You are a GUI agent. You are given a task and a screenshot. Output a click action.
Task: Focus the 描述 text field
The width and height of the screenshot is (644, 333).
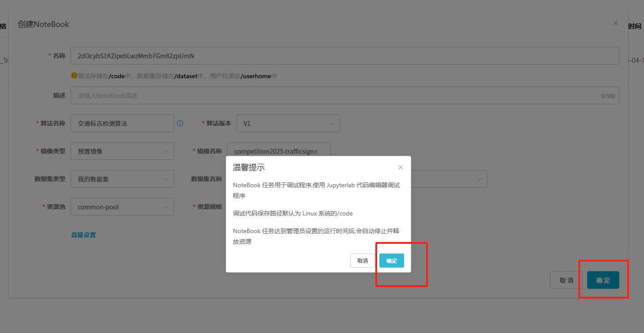(x=335, y=95)
